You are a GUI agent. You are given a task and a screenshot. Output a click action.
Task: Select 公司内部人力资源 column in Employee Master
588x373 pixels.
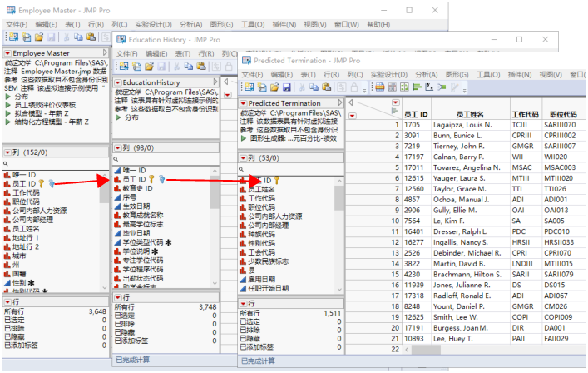coord(39,211)
